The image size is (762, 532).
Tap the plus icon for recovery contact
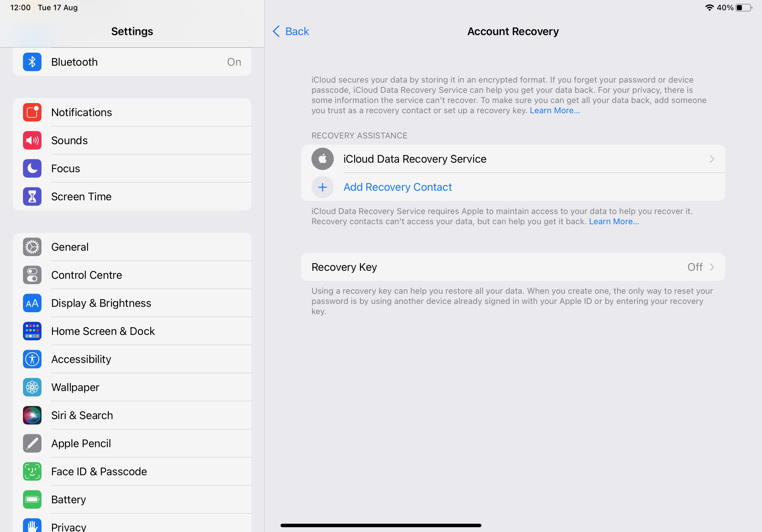[x=322, y=187]
